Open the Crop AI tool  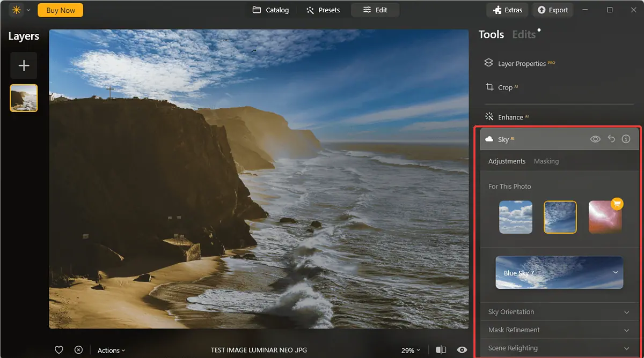tap(504, 87)
